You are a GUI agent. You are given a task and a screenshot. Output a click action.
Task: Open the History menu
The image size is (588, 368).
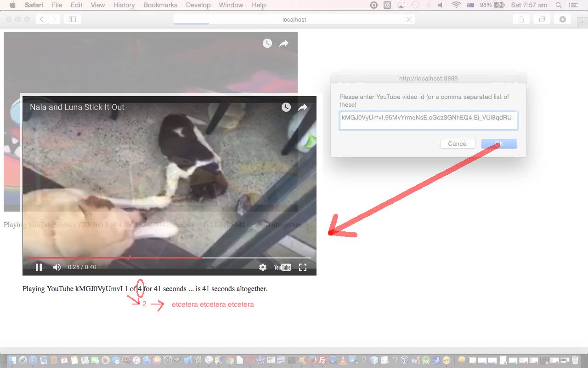point(124,5)
